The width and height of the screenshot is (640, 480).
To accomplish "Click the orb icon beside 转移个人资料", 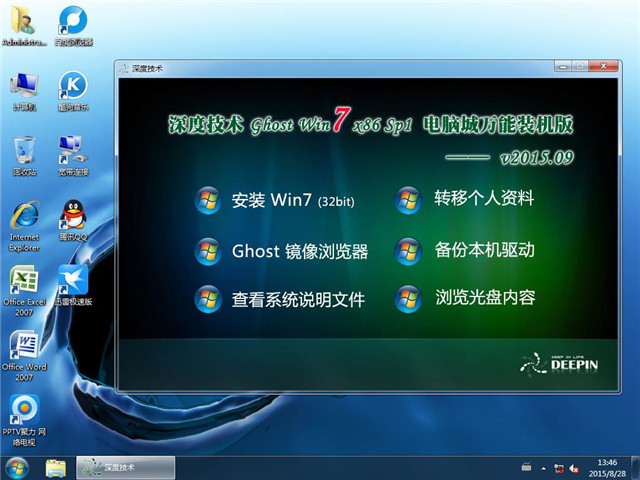I will (x=408, y=200).
